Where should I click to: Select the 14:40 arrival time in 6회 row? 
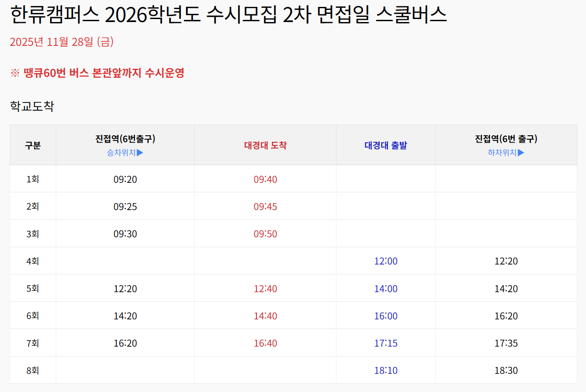pos(265,316)
